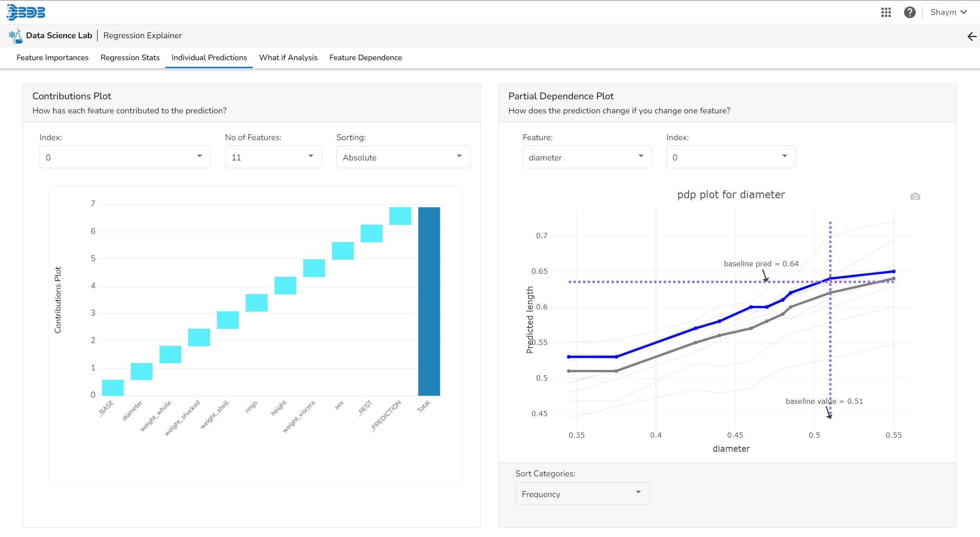
Task: Open the apps grid menu icon
Action: [886, 12]
